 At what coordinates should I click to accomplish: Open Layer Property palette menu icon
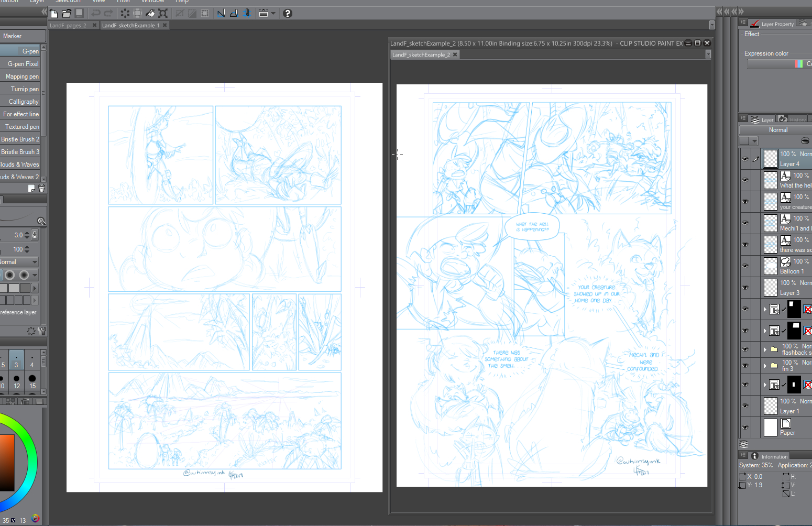(742, 22)
